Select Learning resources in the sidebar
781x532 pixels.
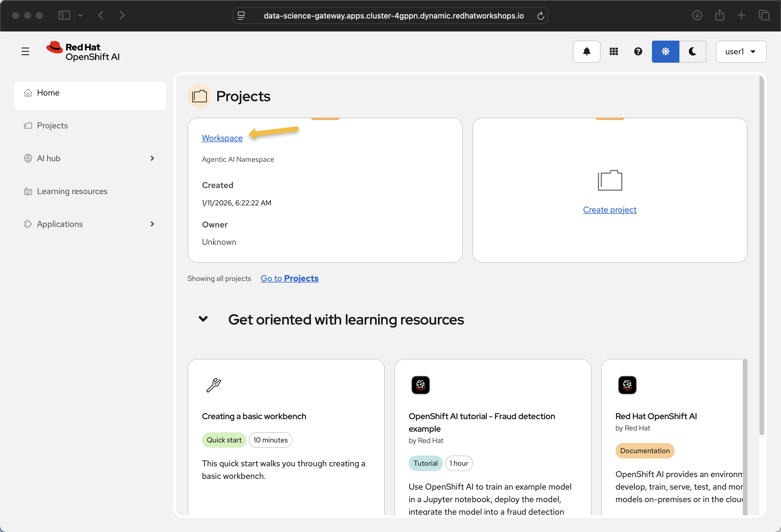(72, 191)
